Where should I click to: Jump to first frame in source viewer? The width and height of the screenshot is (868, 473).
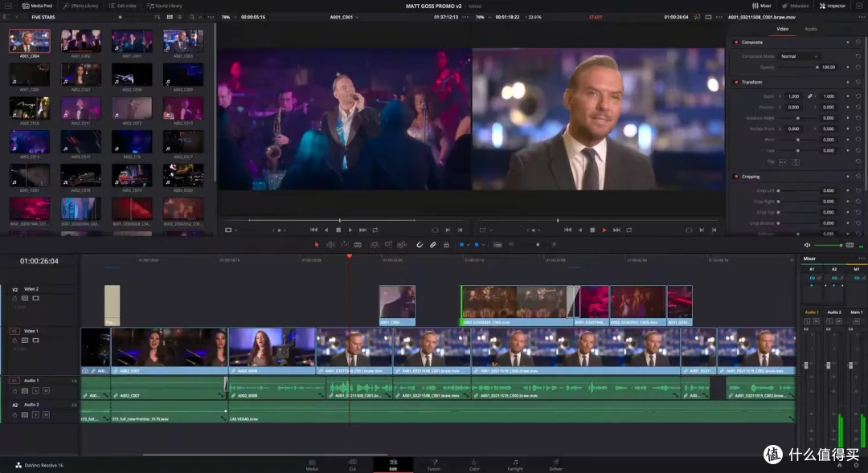(314, 230)
